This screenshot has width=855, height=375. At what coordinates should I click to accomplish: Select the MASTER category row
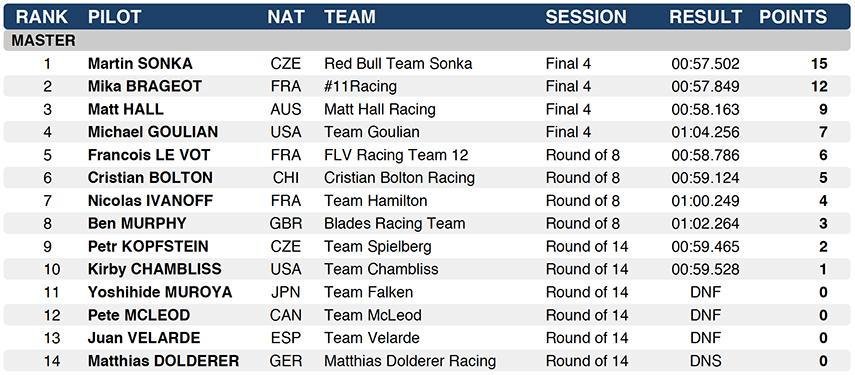click(x=427, y=41)
